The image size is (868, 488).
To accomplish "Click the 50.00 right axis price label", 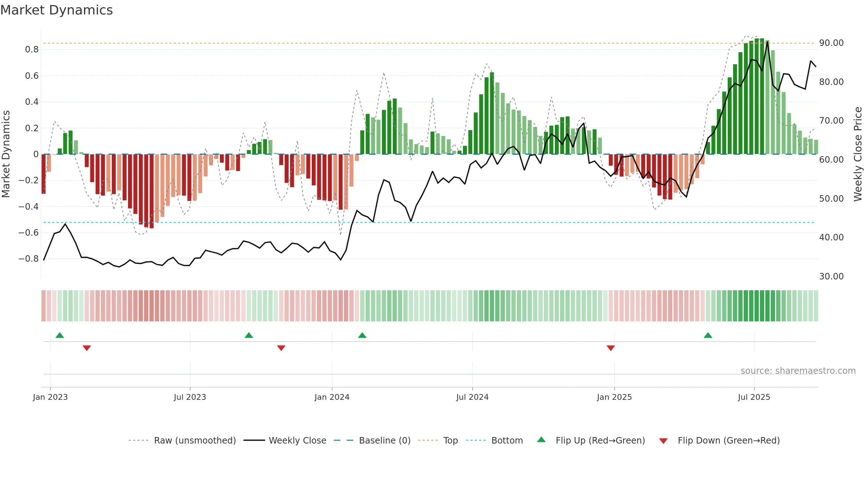I will [831, 198].
